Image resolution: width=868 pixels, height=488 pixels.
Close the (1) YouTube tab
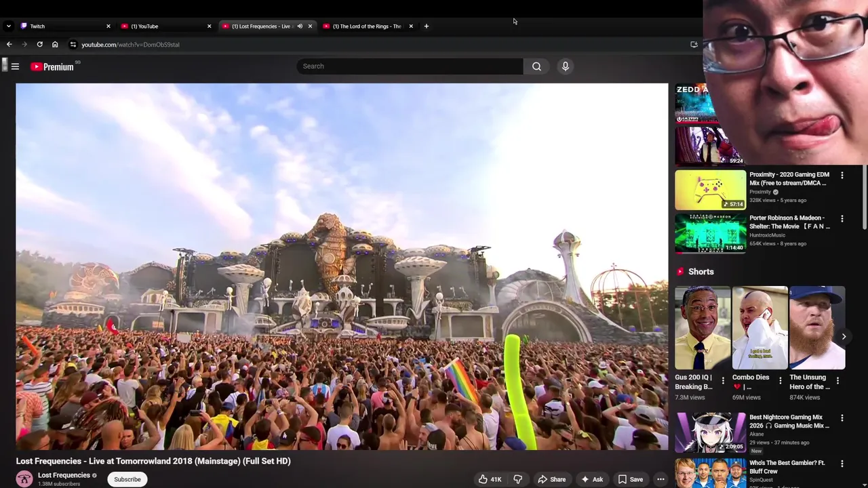click(x=209, y=26)
